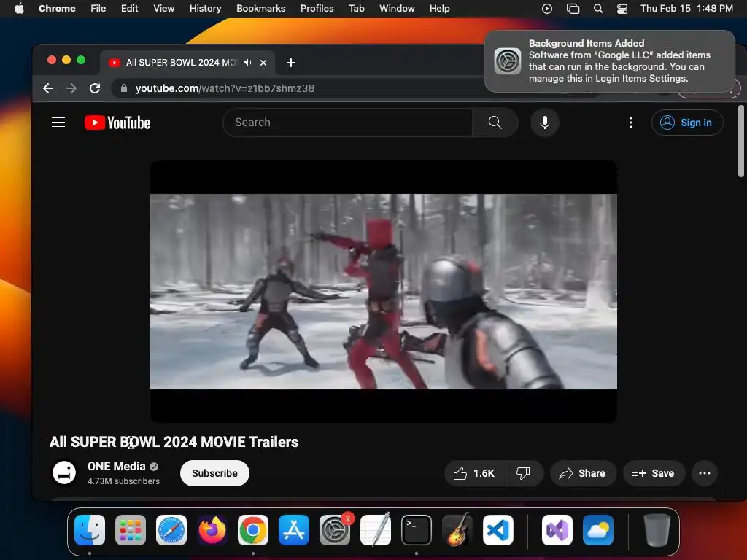
Task: Open the Window menu
Action: (397, 8)
